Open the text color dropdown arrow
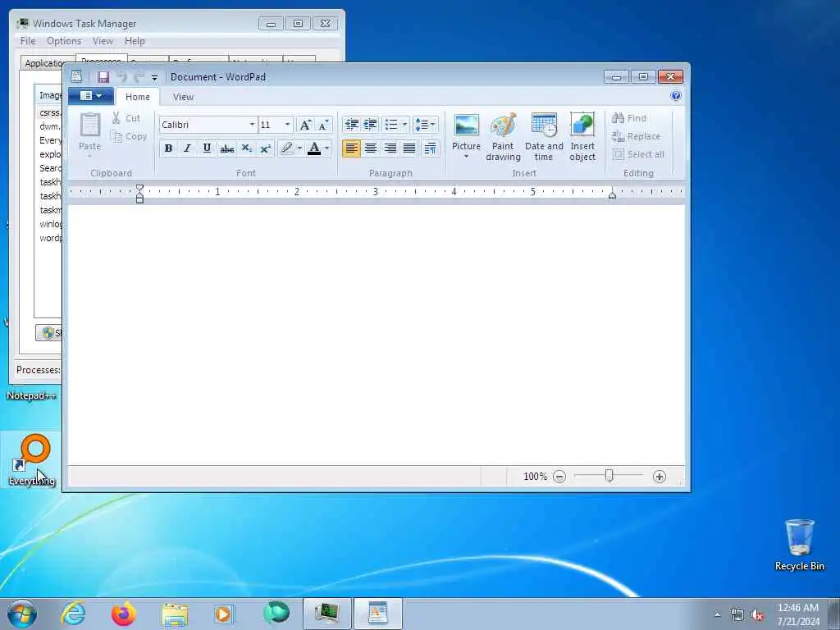The width and height of the screenshot is (840, 630). point(327,148)
